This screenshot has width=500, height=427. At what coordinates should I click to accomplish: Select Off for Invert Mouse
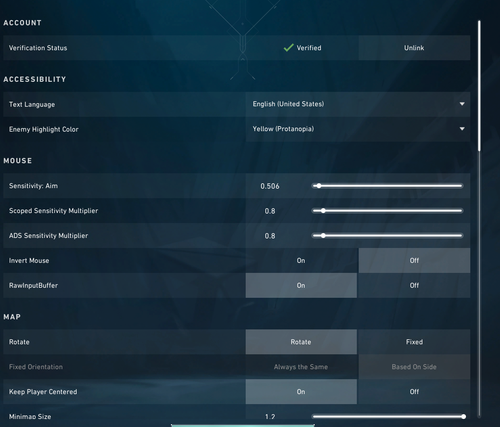414,260
